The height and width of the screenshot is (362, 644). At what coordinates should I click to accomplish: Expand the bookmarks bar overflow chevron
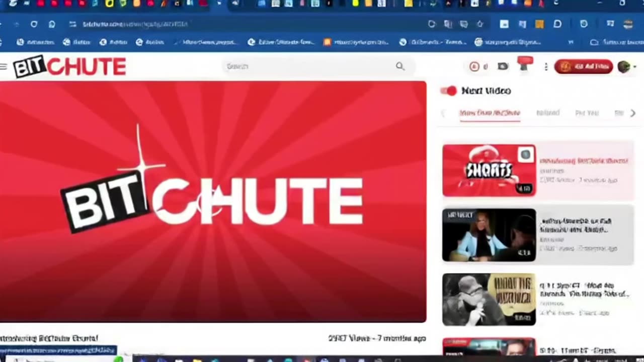coord(571,42)
